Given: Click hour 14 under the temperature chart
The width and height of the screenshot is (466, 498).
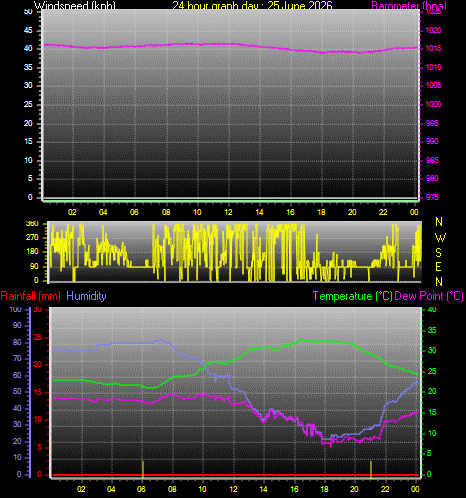Looking at the screenshot, I should [264, 489].
